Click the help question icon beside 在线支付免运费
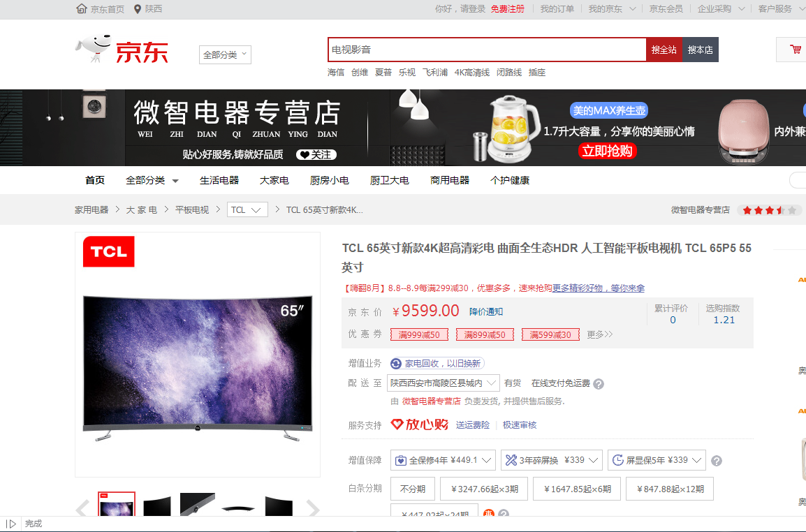Screen dimensions: 806x532 599,384
